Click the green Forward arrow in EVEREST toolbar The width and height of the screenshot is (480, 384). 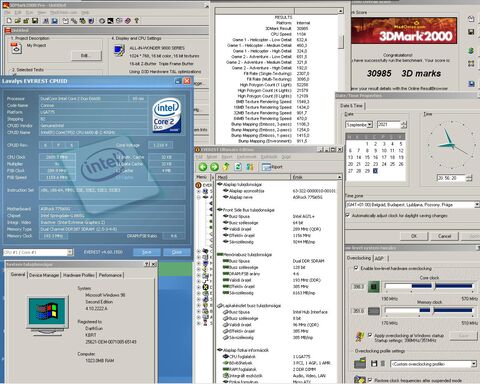click(214, 167)
